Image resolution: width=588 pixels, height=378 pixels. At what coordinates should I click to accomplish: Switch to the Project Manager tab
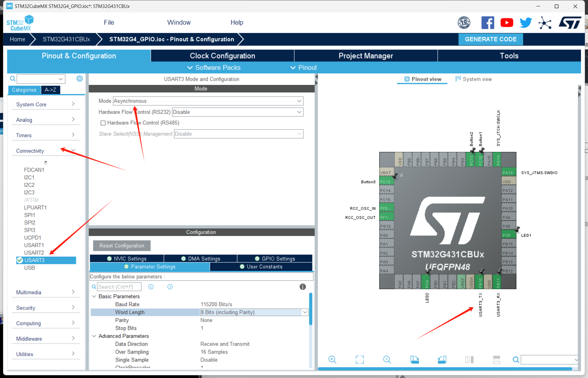pyautogui.click(x=366, y=56)
